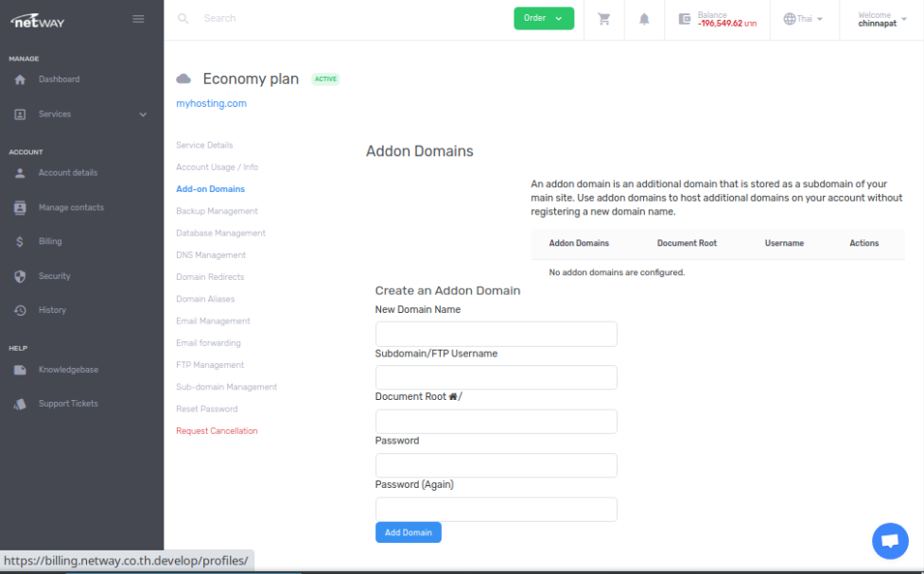Viewport: 924px width, 574px height.
Task: Click the Request Cancellation link
Action: click(217, 431)
